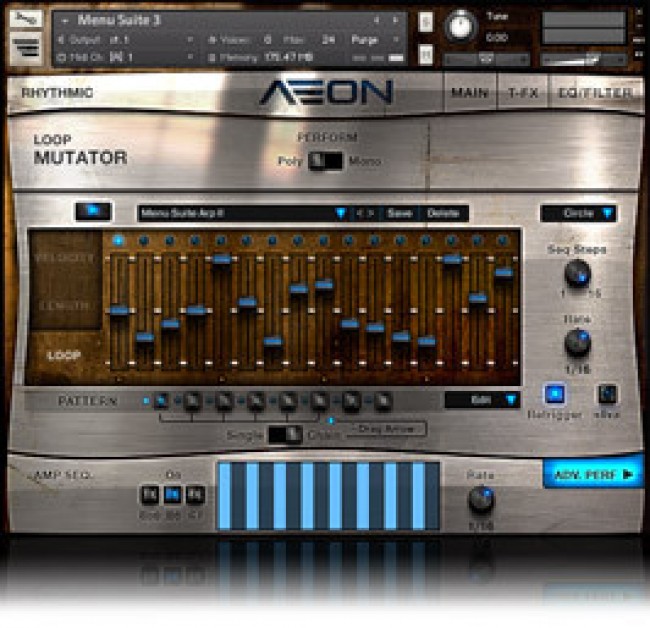This screenshot has width=650, height=628.
Task: Toggle the Poly/Mono perform switch
Action: click(325, 161)
